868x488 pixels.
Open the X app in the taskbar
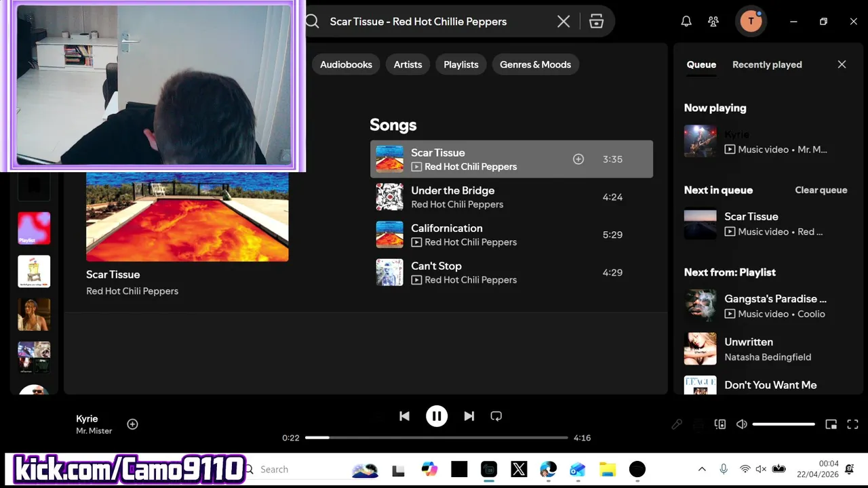(519, 469)
